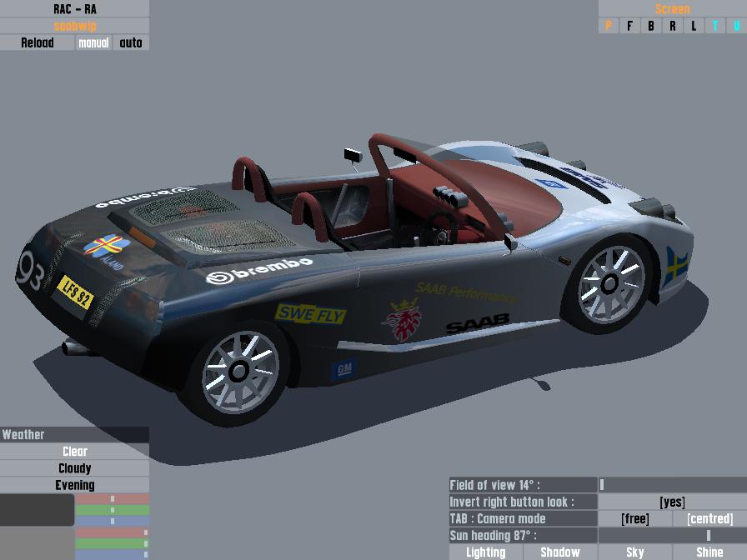Screen dimensions: 747x560
Task: Choose Cloudy weather
Action: (74, 468)
